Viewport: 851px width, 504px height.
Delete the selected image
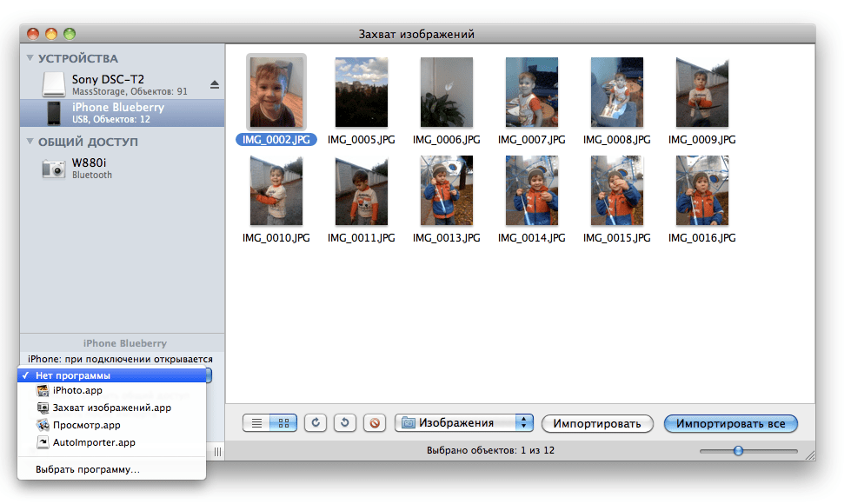point(375,423)
